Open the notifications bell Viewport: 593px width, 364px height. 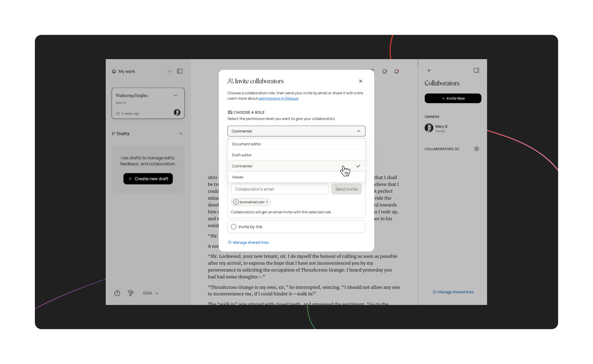pyautogui.click(x=397, y=72)
